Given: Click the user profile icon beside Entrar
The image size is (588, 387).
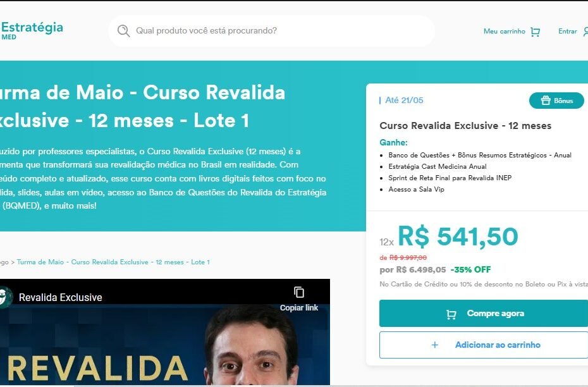Looking at the screenshot, I should click(585, 32).
